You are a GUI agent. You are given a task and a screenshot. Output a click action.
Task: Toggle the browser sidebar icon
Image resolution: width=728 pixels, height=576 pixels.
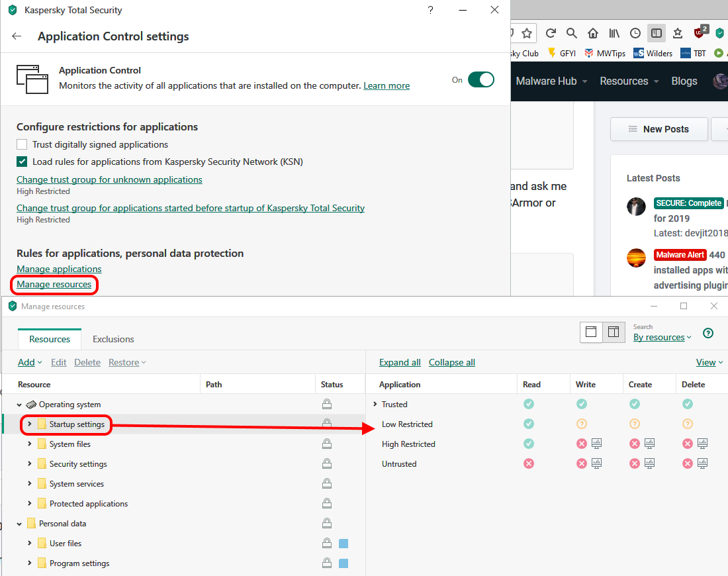tap(657, 33)
